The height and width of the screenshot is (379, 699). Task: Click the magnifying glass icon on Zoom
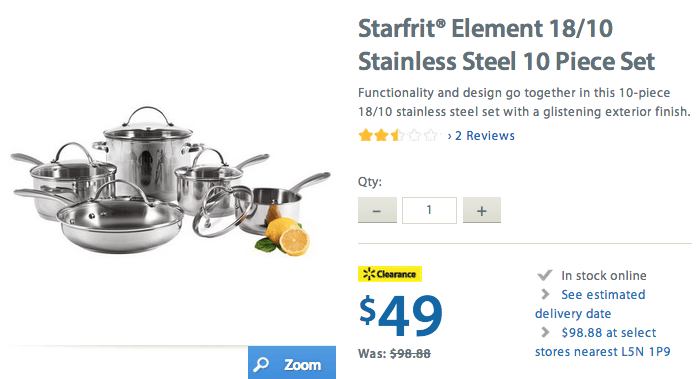click(x=261, y=364)
